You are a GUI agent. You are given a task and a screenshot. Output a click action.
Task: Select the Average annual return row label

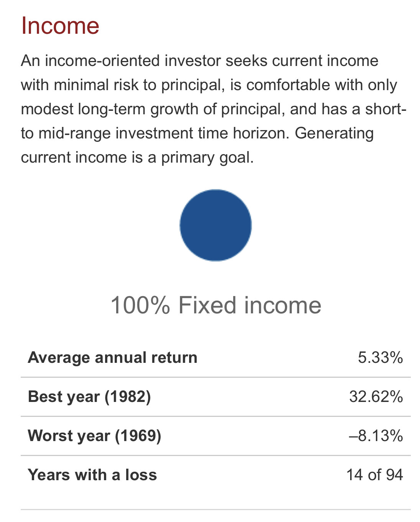(113, 357)
